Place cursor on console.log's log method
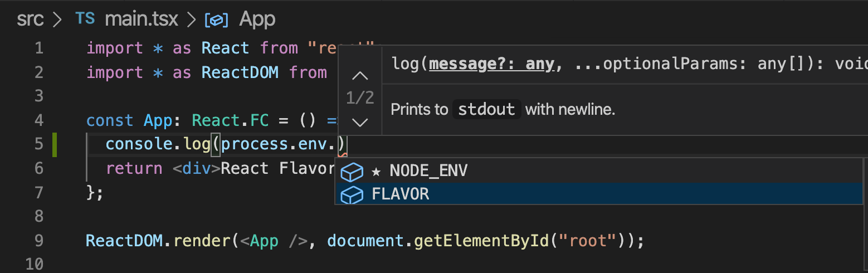The image size is (868, 273). (x=196, y=144)
